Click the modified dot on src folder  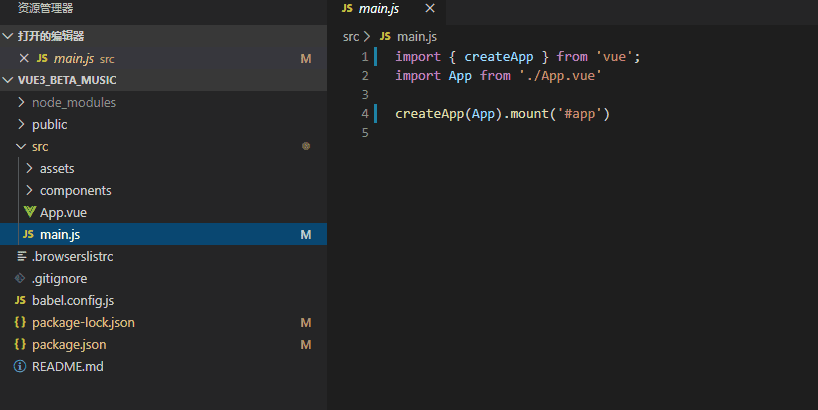(306, 146)
